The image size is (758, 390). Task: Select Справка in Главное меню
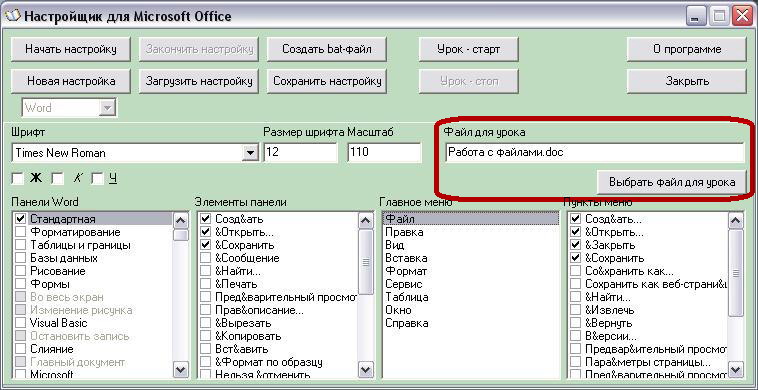click(471, 323)
